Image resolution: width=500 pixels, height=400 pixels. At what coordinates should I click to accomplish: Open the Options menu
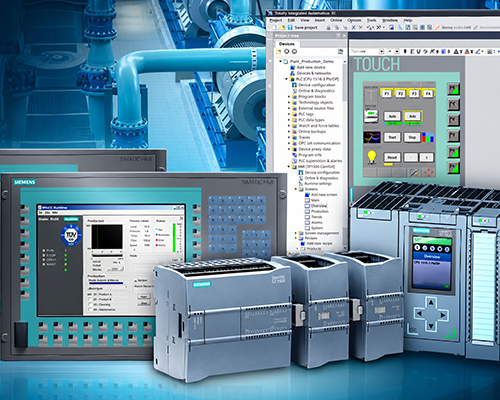pyautogui.click(x=354, y=20)
